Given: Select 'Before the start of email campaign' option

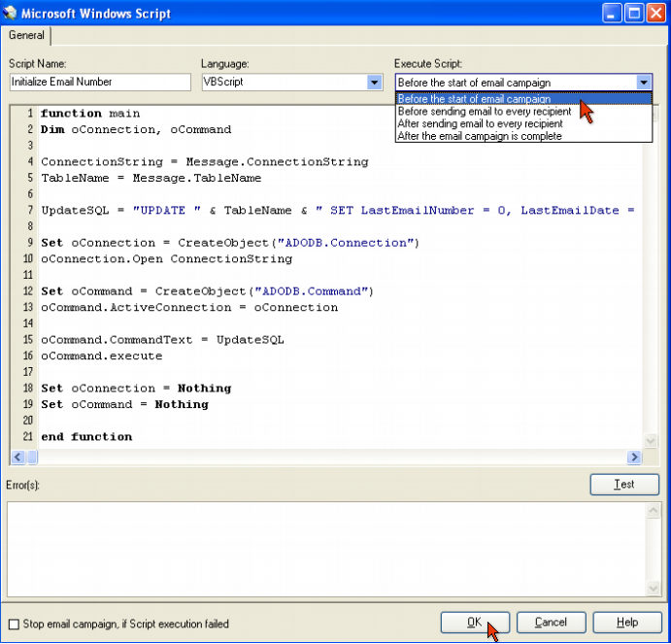Looking at the screenshot, I should [523, 98].
